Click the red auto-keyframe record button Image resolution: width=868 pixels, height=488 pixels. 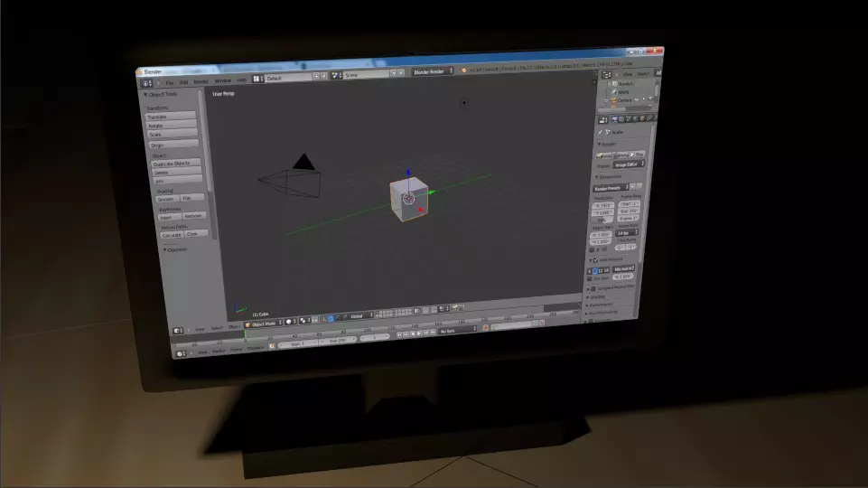coord(485,327)
